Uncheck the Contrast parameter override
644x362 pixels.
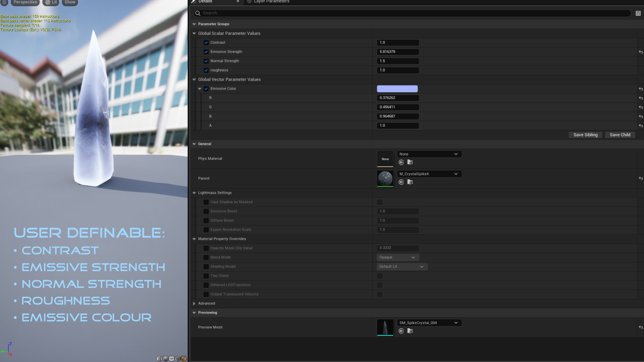click(206, 43)
